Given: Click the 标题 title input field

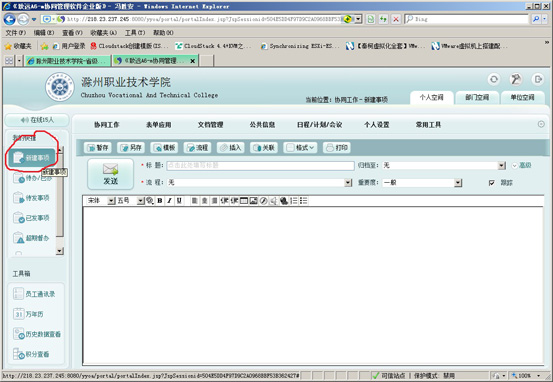Looking at the screenshot, I should coord(260,165).
